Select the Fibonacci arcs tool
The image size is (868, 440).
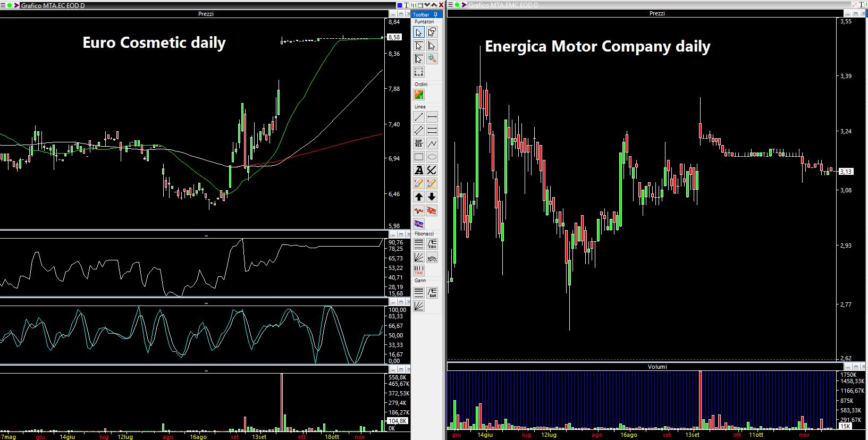432,257
